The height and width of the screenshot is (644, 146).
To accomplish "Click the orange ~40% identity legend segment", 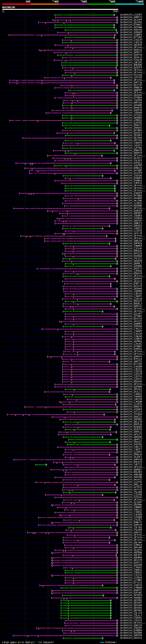I will pyautogui.click(x=45, y=4).
